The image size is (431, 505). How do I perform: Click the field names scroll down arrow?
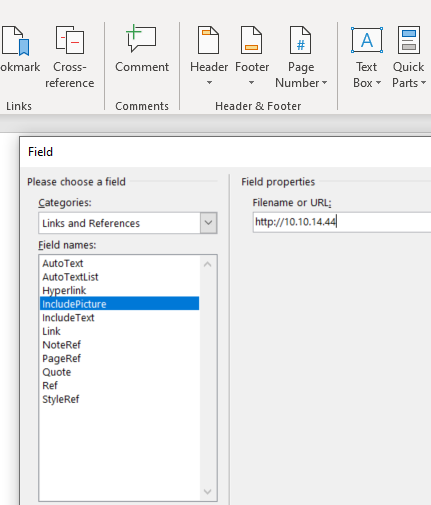[208, 492]
